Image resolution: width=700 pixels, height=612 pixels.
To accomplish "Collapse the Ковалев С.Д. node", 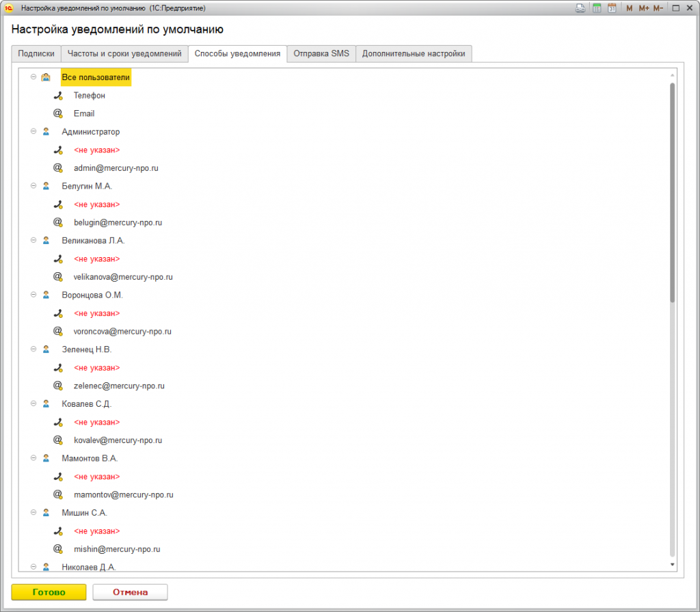I will [x=33, y=403].
